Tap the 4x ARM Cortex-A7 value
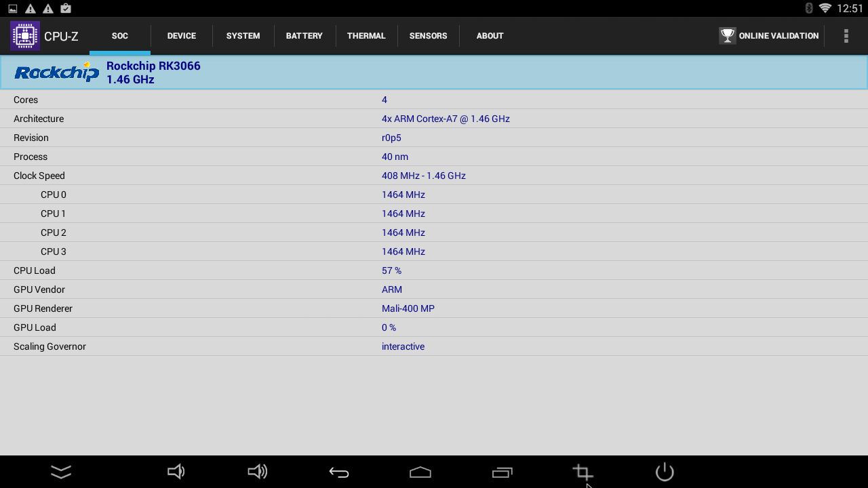This screenshot has width=868, height=488. click(x=446, y=119)
